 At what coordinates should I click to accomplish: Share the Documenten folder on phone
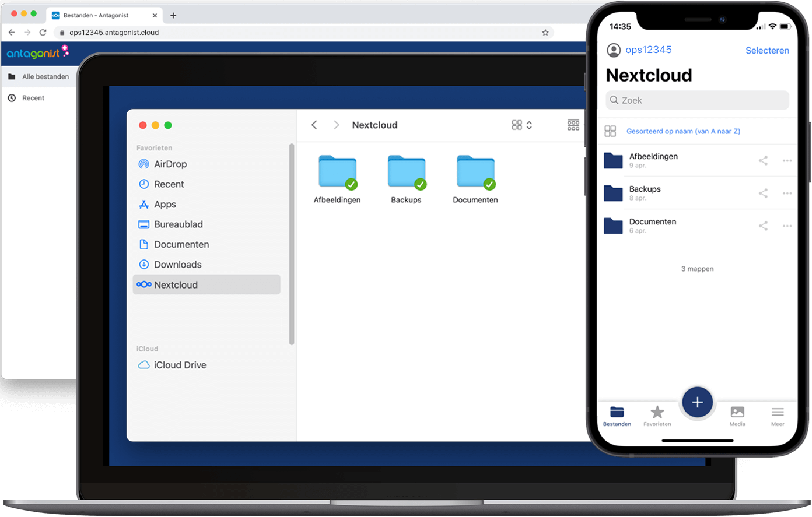[763, 226]
